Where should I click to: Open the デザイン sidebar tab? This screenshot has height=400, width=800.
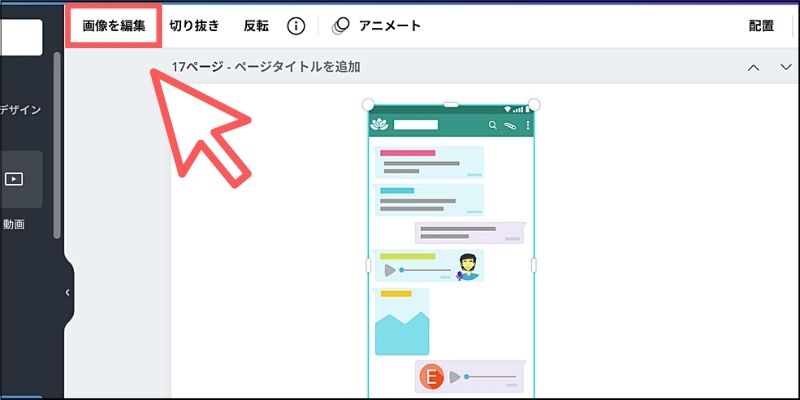20,110
